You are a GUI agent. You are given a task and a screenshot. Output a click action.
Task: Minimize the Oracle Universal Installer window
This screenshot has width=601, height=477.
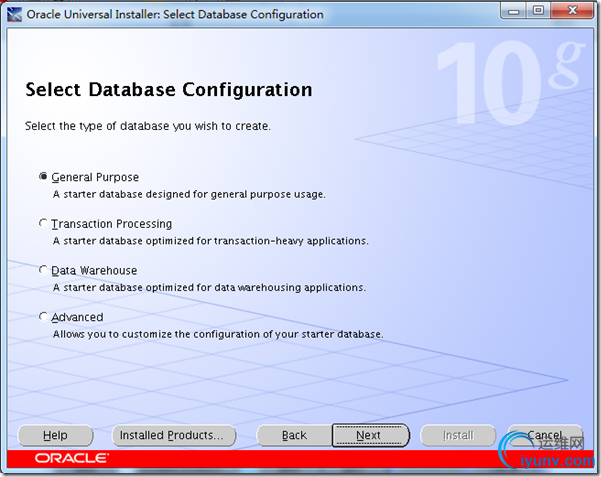coord(513,11)
